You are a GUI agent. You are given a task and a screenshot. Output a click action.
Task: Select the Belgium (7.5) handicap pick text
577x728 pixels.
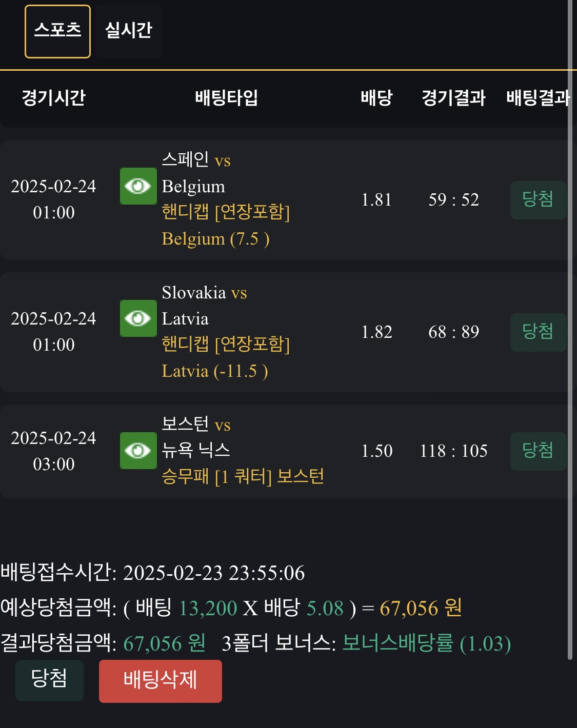pyautogui.click(x=215, y=239)
